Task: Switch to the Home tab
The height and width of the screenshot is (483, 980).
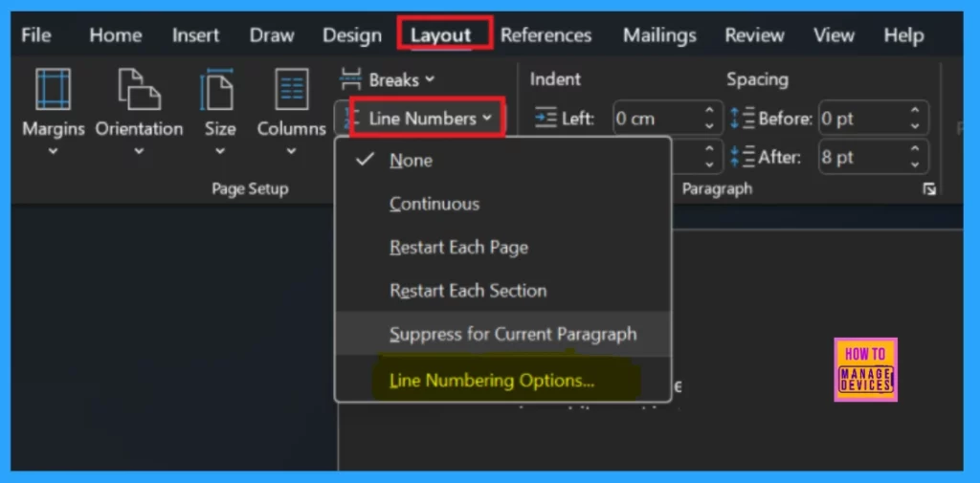Action: click(116, 35)
